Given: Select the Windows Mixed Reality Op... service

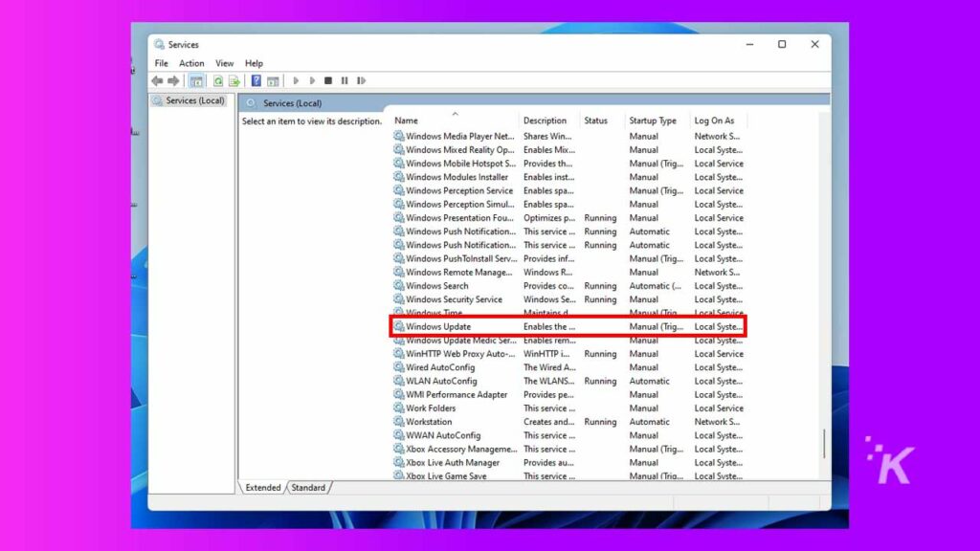Looking at the screenshot, I should 568,150.
